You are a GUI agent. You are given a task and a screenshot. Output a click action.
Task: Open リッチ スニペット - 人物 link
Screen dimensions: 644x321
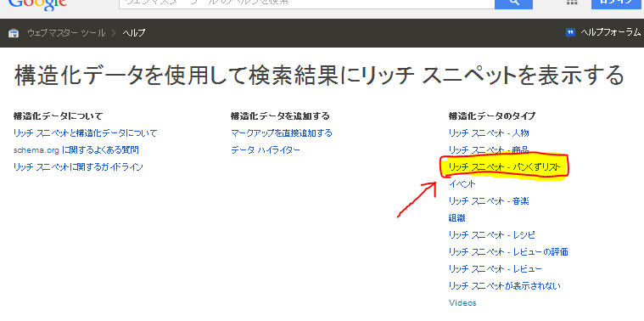click(x=489, y=133)
